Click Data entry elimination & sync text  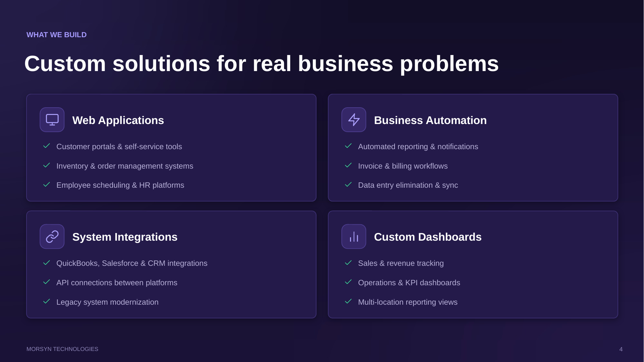click(408, 185)
